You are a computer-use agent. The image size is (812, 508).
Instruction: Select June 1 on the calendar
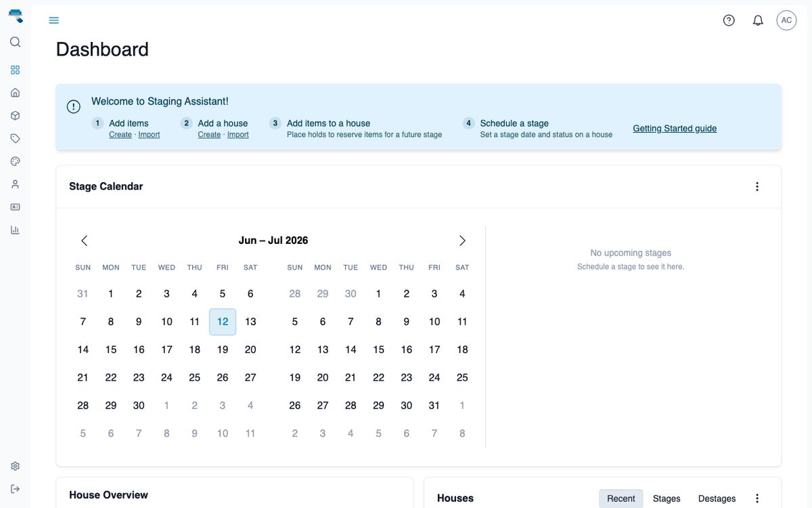pos(111,294)
